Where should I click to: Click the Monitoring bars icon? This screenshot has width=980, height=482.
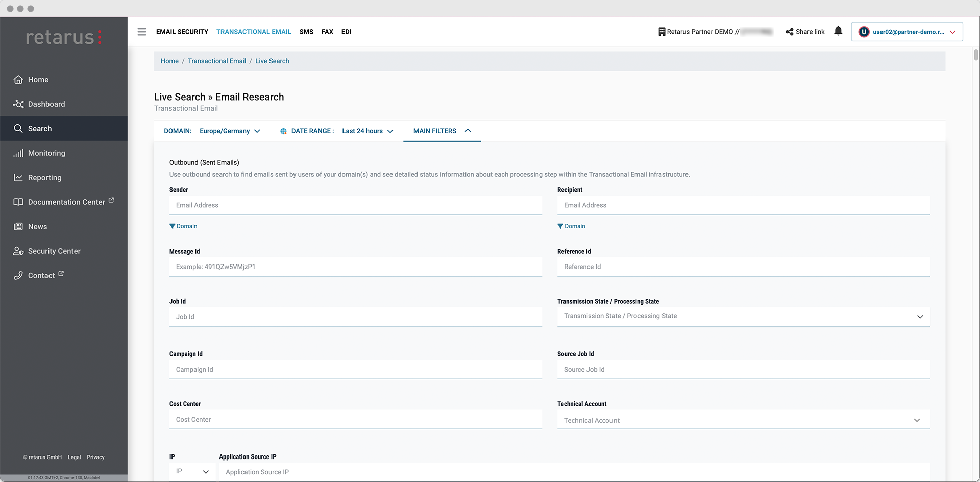click(18, 153)
